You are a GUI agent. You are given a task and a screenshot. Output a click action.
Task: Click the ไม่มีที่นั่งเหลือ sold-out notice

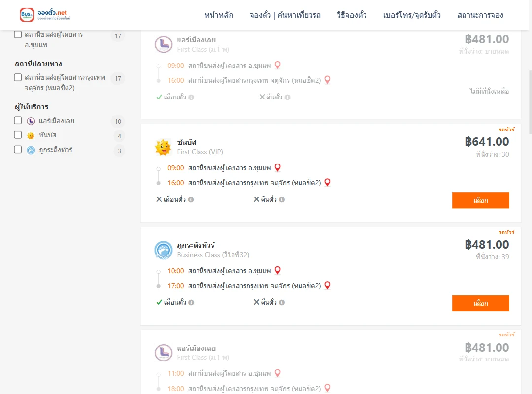[489, 91]
